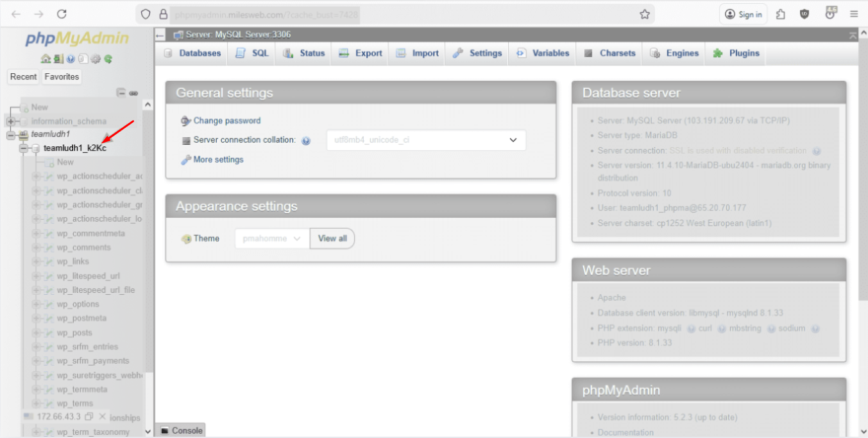The image size is (868, 438).
Task: Open phpMyAdmin help via question mark icon
Action: (71, 58)
